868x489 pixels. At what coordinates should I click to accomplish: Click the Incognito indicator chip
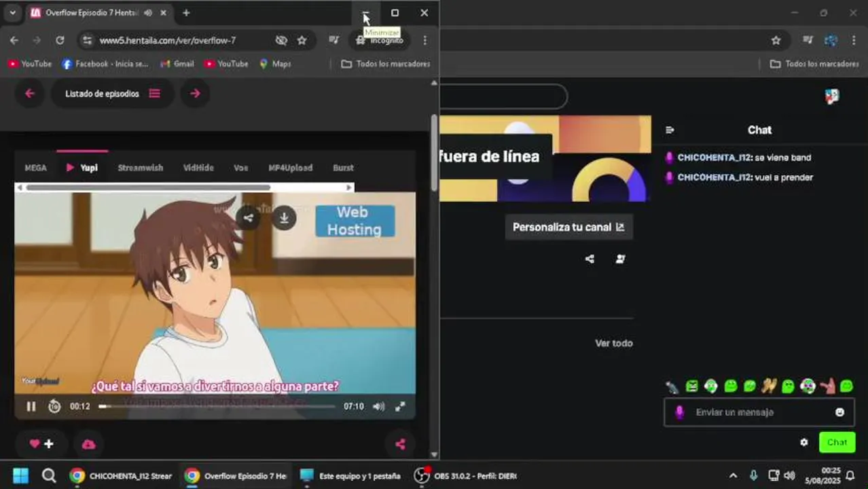(x=380, y=40)
